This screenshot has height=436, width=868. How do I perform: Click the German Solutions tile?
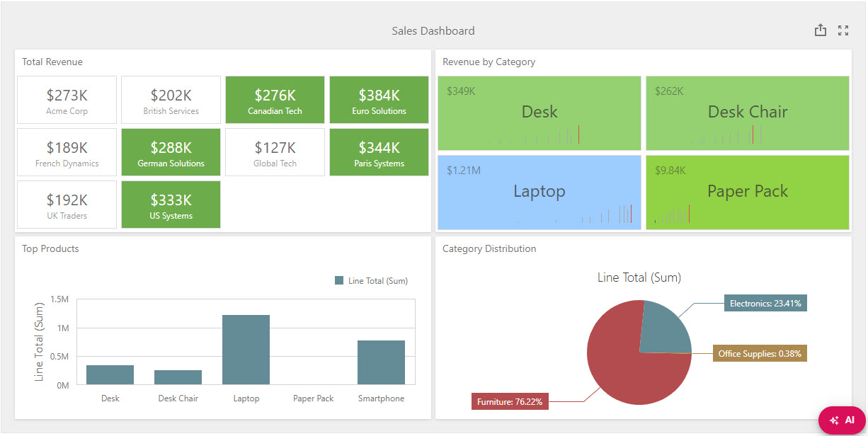[x=171, y=151]
